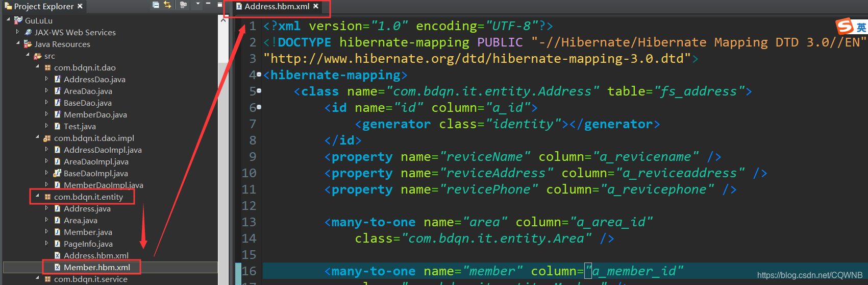Close the Address.hbm.xml editor tab

point(316,6)
